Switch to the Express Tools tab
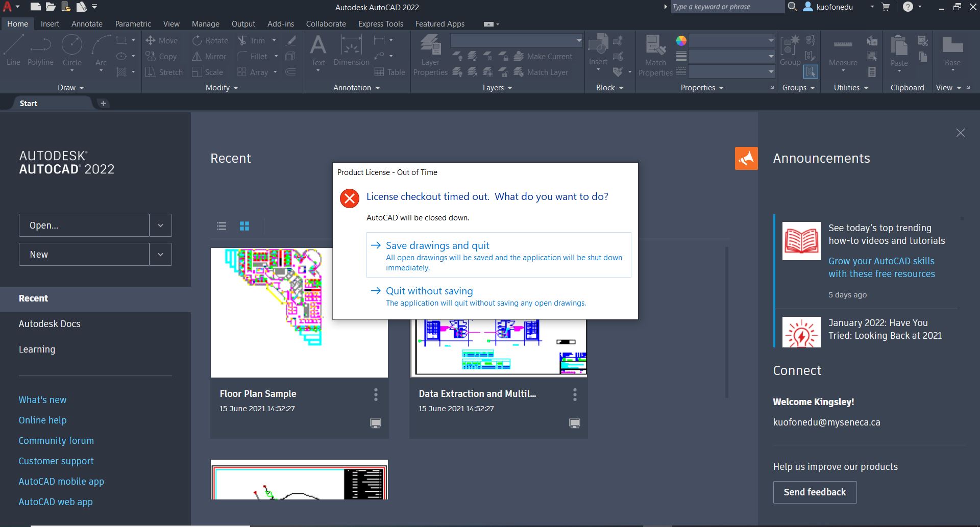 pyautogui.click(x=381, y=24)
